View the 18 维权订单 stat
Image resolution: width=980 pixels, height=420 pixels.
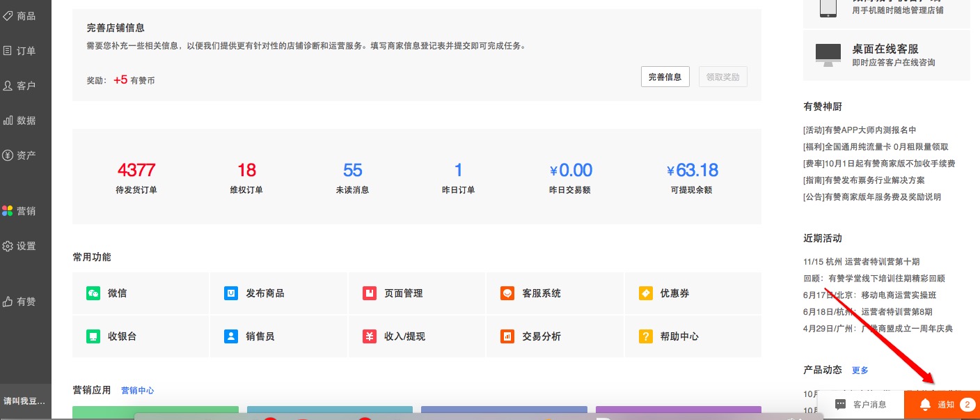pos(246,177)
